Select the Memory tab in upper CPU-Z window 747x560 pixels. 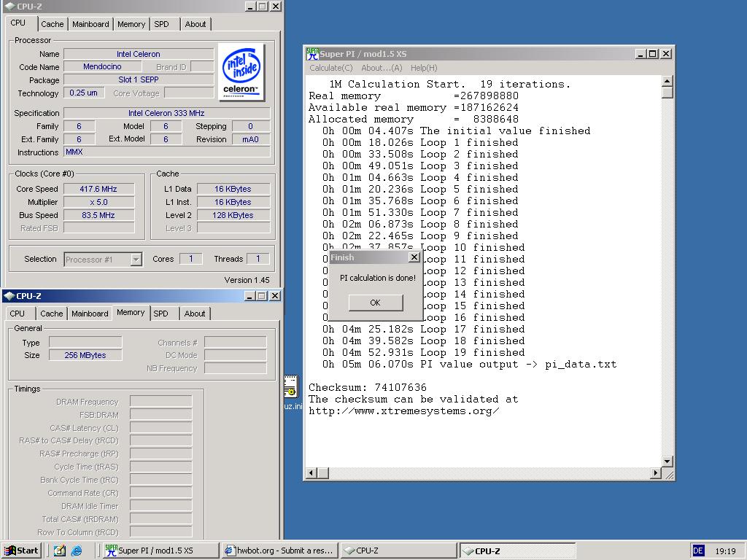[131, 24]
